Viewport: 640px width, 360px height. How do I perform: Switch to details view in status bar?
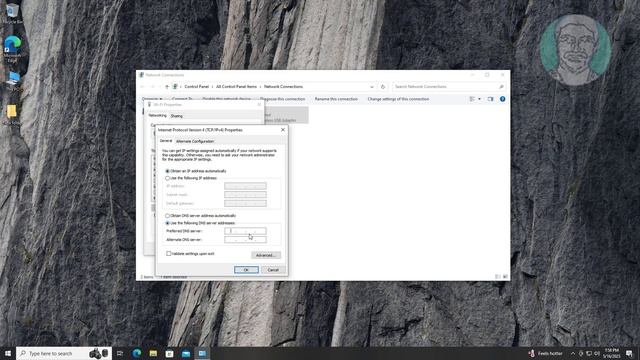[x=498, y=277]
